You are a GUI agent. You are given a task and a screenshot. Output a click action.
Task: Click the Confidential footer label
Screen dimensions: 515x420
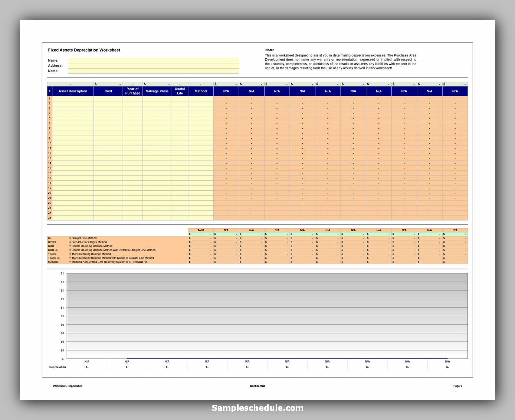(x=257, y=386)
